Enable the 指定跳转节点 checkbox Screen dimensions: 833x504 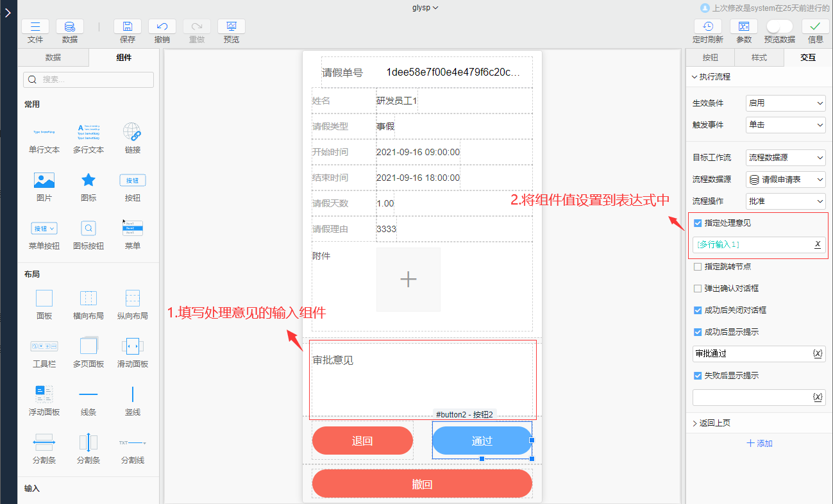coord(698,266)
